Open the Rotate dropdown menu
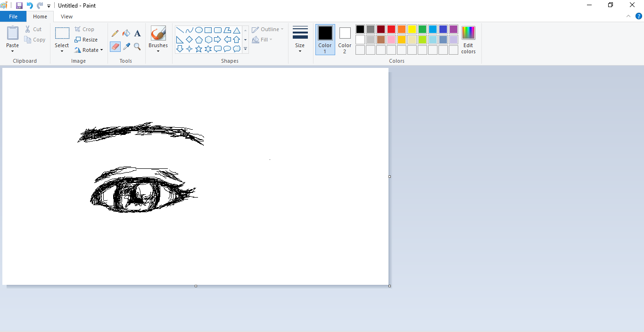 pyautogui.click(x=89, y=50)
